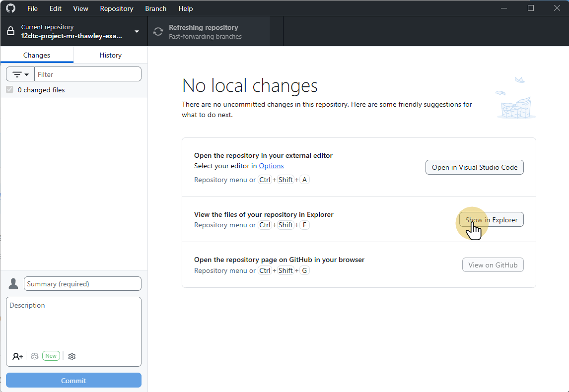
Task: Expand the current repository dropdown
Action: pyautogui.click(x=137, y=31)
